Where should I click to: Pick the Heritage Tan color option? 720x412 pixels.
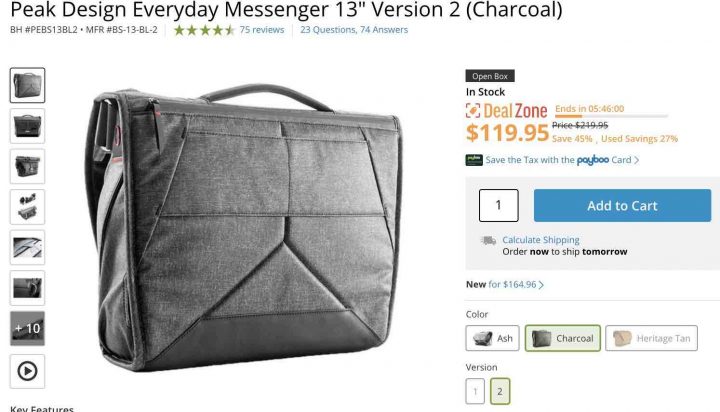(651, 338)
